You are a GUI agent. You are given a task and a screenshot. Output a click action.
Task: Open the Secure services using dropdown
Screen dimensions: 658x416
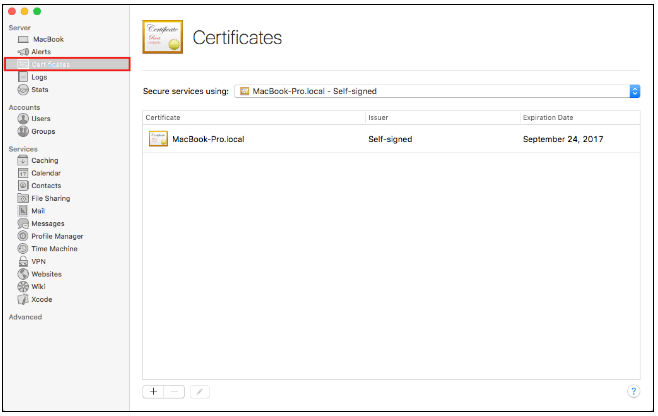point(436,92)
